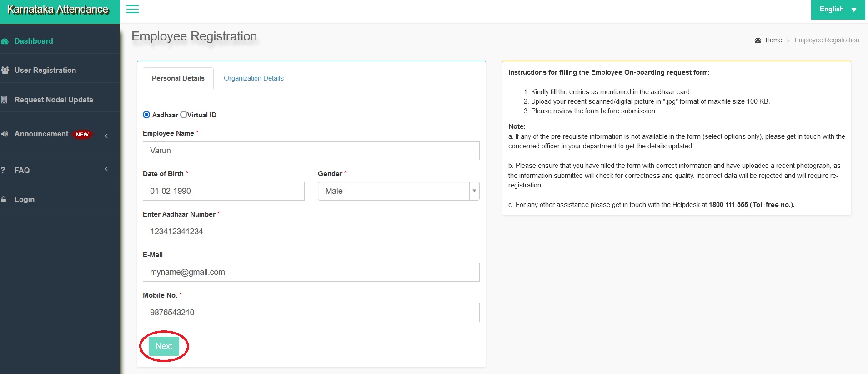
Task: Click the Request Nodal Update building icon
Action: [x=4, y=100]
